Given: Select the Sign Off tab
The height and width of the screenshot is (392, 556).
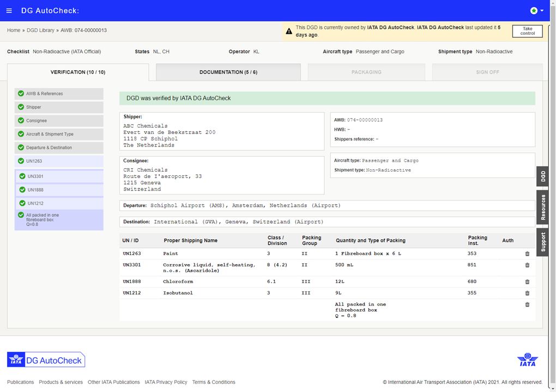Looking at the screenshot, I should click(487, 72).
